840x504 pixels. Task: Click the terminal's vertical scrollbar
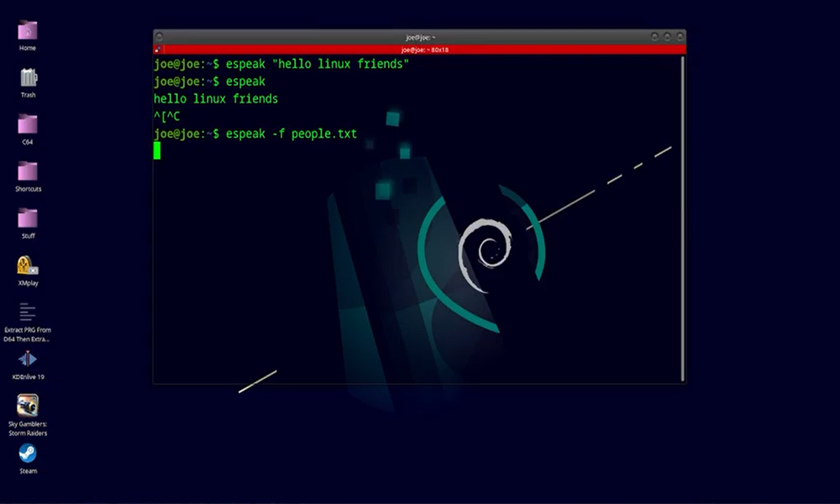point(682,218)
